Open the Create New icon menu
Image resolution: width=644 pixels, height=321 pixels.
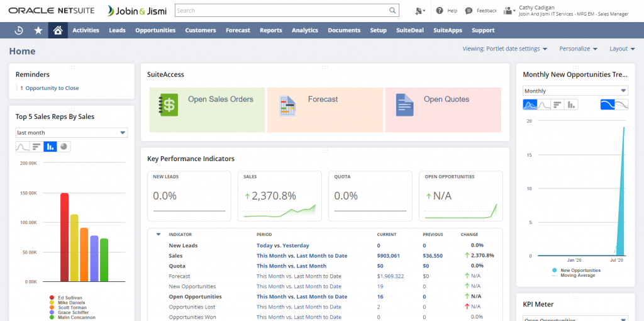tap(420, 11)
